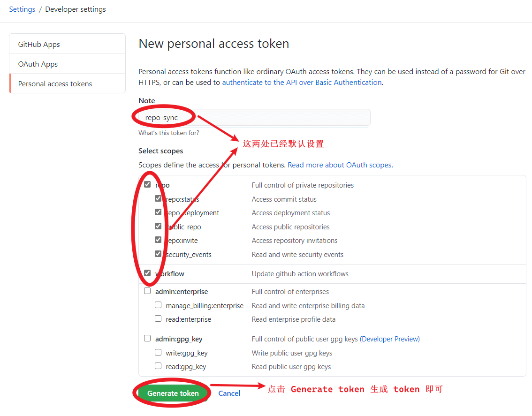Toggle the workflow scope checkbox
The height and width of the screenshot is (416, 532).
click(147, 273)
